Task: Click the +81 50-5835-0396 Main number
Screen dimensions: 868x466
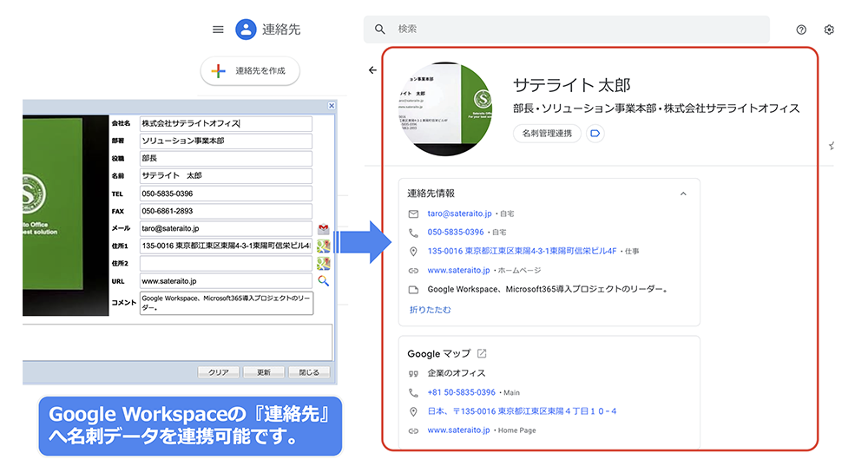Action: point(461,392)
